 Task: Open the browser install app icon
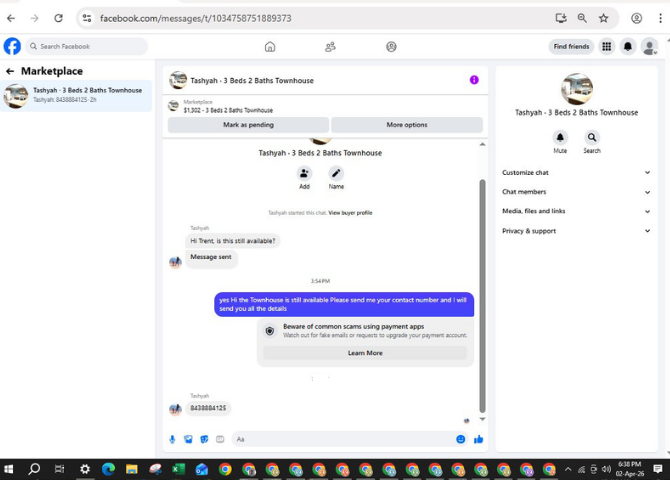click(561, 18)
